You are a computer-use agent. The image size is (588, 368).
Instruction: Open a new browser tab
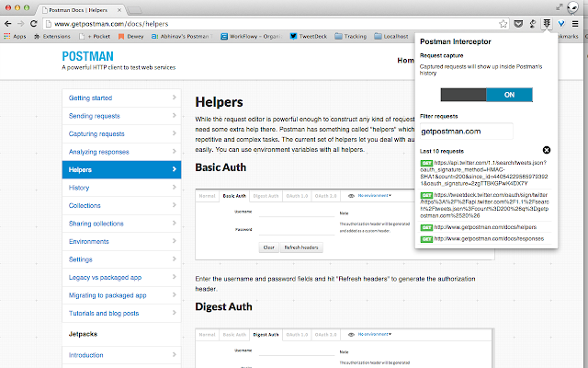pyautogui.click(x=135, y=10)
